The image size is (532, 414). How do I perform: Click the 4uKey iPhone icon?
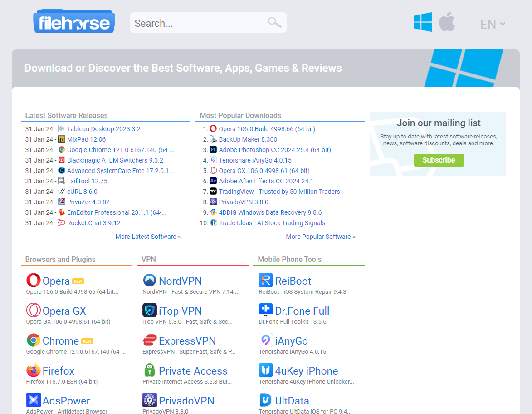[x=266, y=370]
